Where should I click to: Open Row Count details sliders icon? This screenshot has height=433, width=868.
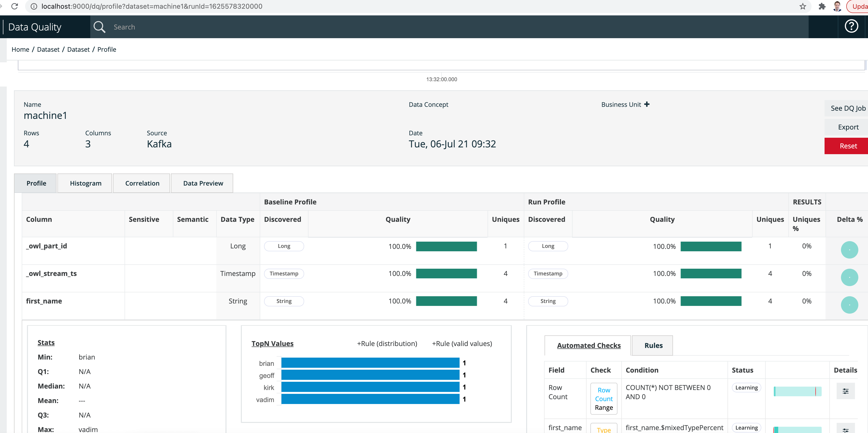[x=845, y=391]
